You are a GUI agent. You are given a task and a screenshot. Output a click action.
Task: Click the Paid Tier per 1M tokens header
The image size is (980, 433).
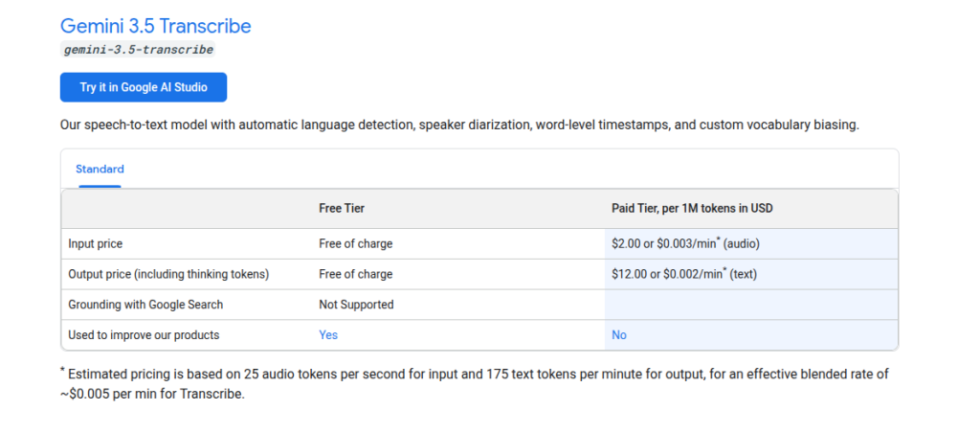[x=692, y=209]
